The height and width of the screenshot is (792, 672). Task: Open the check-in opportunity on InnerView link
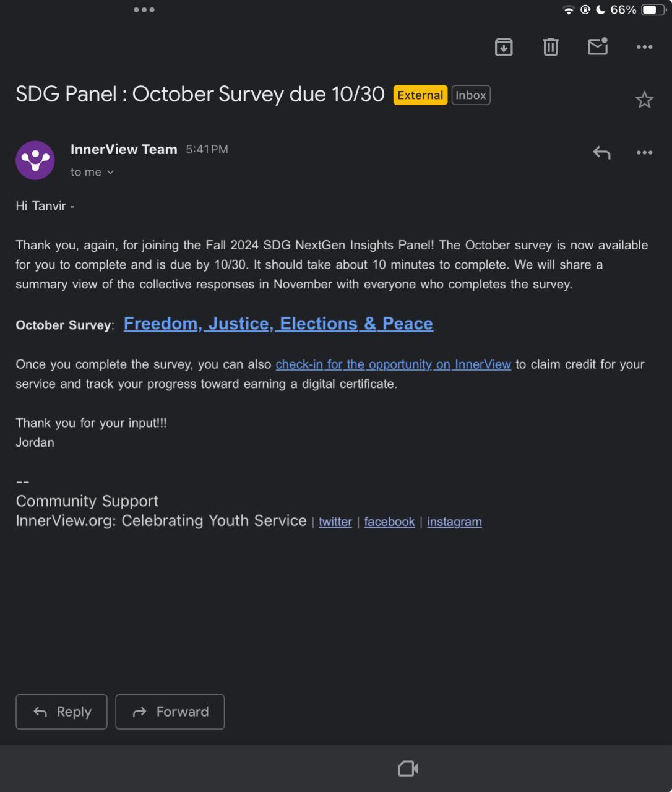point(393,364)
